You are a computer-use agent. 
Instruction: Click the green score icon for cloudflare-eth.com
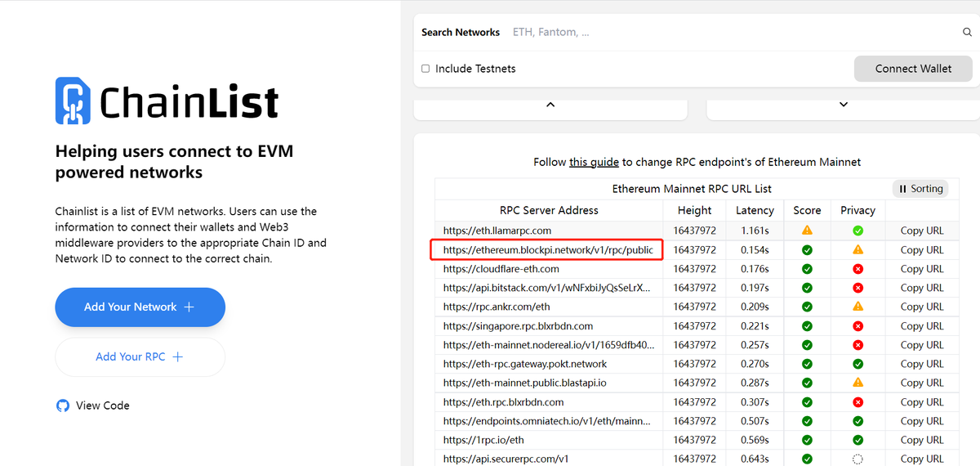point(807,269)
